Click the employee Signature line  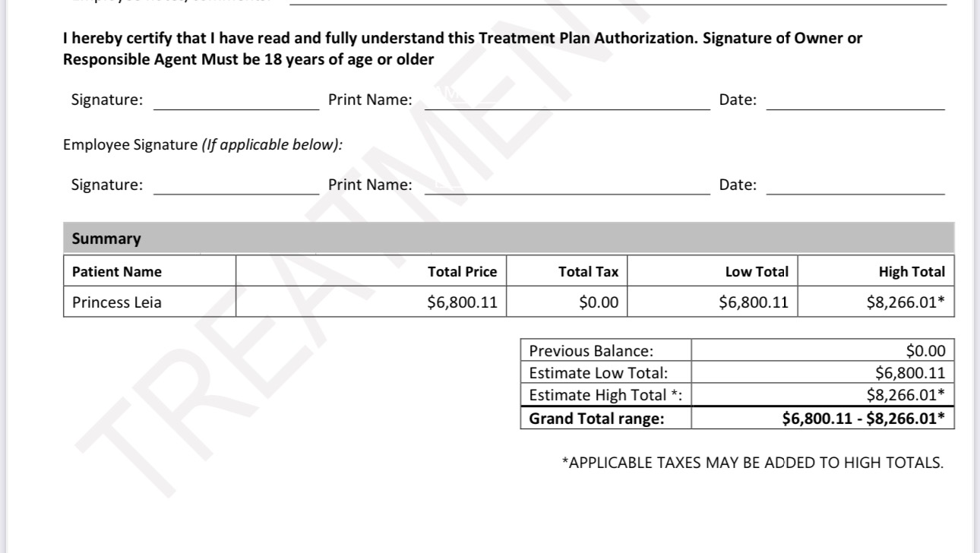click(236, 186)
